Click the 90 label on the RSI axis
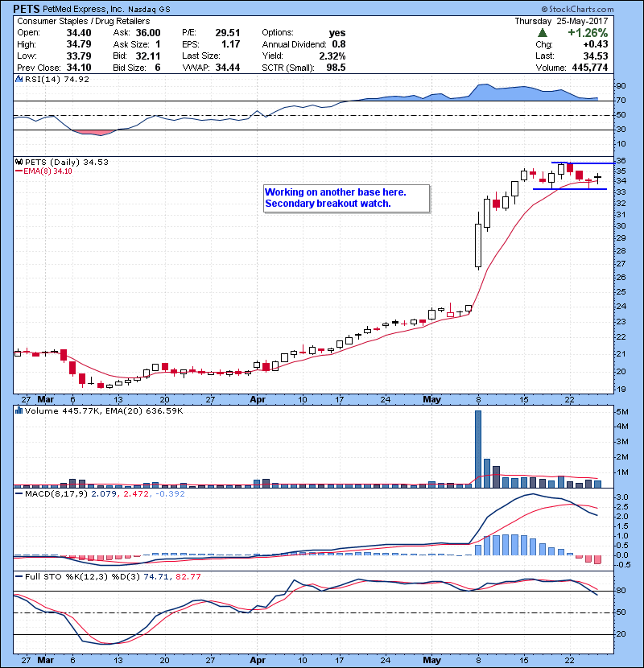This screenshot has width=644, height=668. click(x=621, y=86)
